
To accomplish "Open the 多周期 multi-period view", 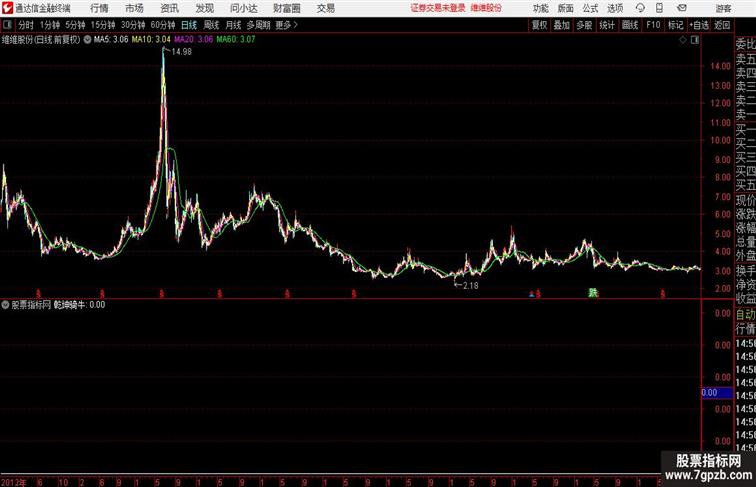I will click(258, 25).
